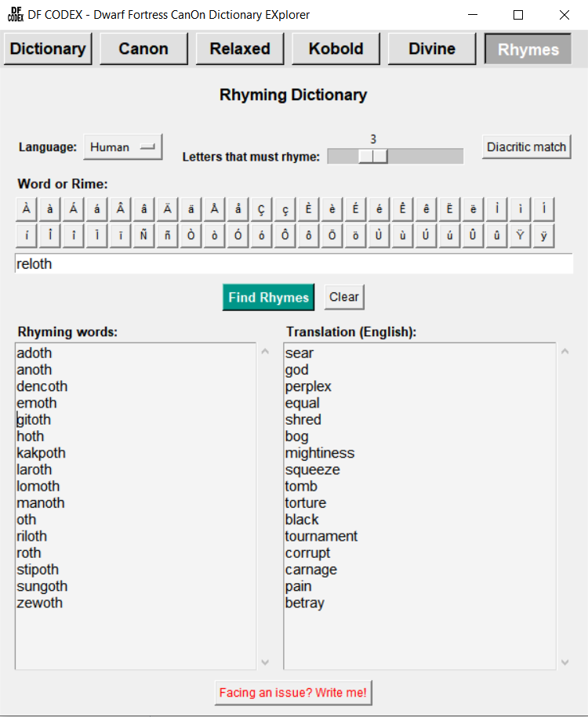
Task: Select the translation perplex
Action: click(308, 386)
